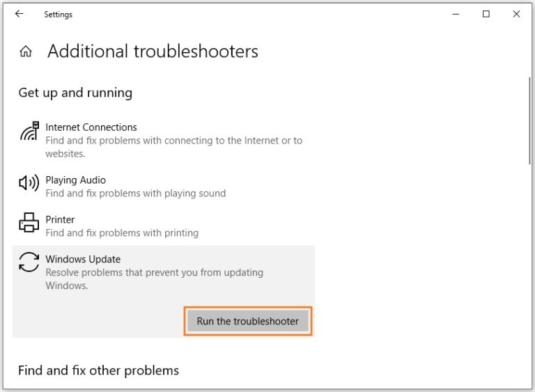Click the Windows Update troubleshooter title

[83, 259]
